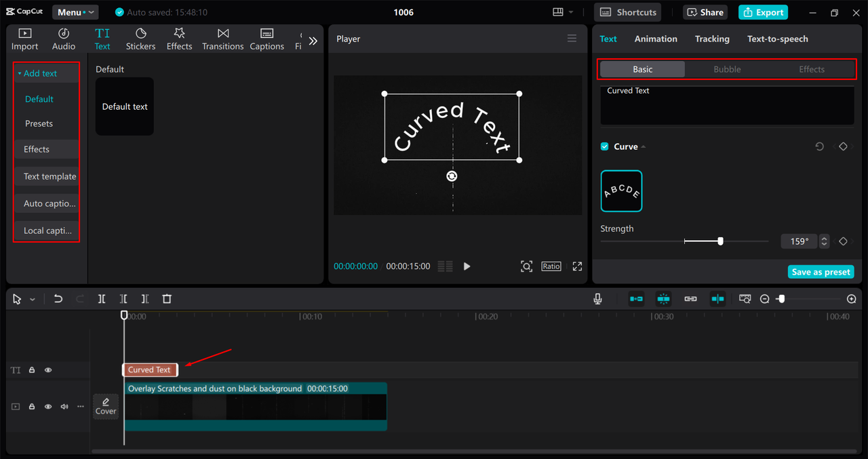Image resolution: width=868 pixels, height=459 pixels.
Task: Open the Menu dropdown
Action: coord(75,12)
